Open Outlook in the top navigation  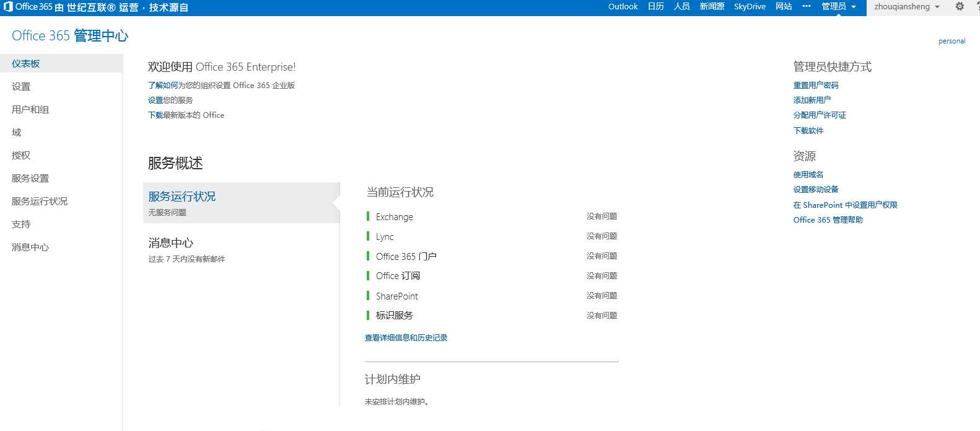click(x=623, y=7)
